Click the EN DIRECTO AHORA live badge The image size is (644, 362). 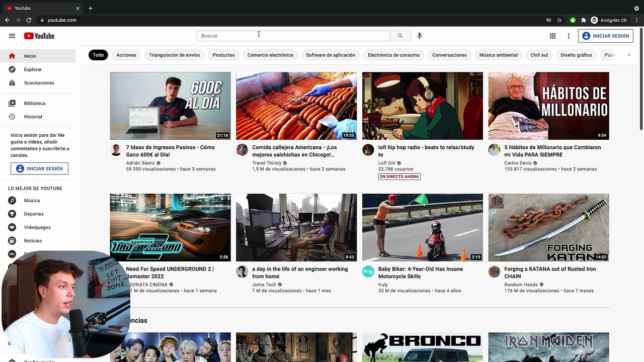pyautogui.click(x=399, y=176)
